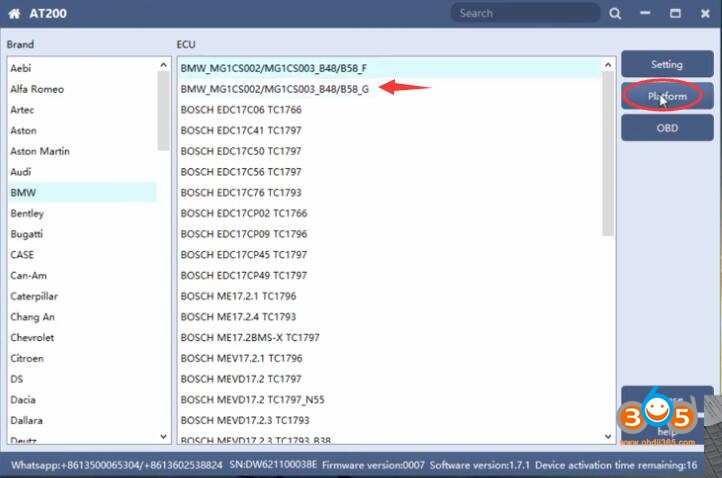Select BOSCH EDC17CP02 TC1766
Image resolution: width=722 pixels, height=478 pixels.
tap(390, 213)
